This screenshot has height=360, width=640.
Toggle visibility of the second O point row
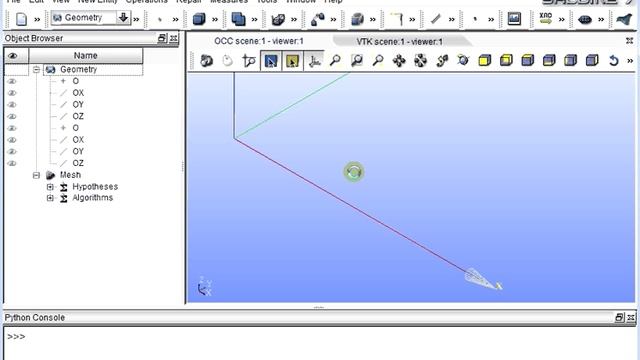pos(12,128)
